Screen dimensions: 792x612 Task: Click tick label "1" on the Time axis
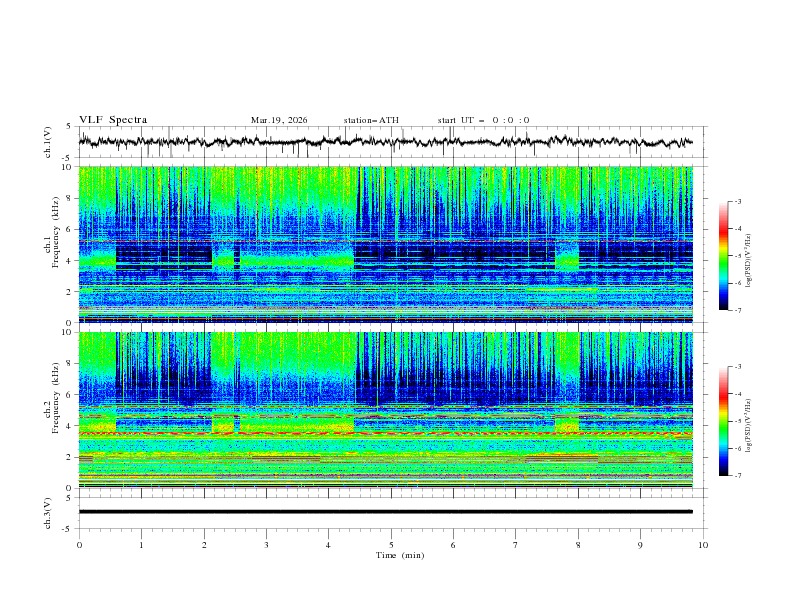(141, 545)
